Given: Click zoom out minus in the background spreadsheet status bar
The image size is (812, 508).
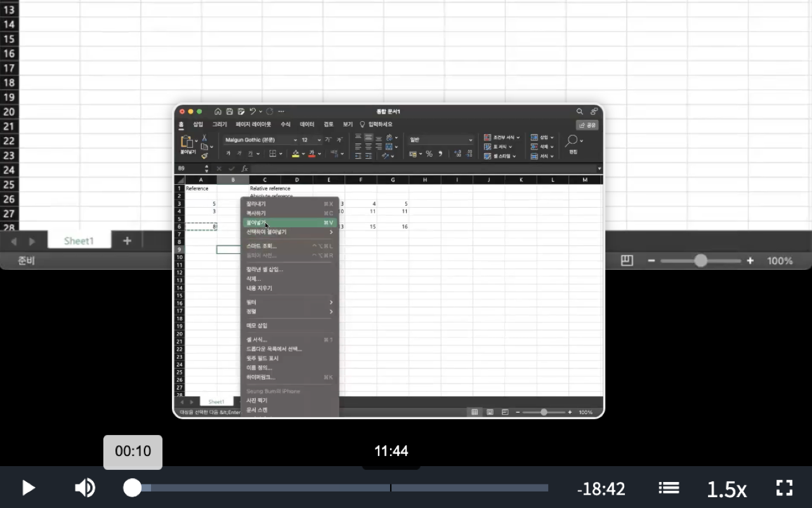Looking at the screenshot, I should pos(651,260).
